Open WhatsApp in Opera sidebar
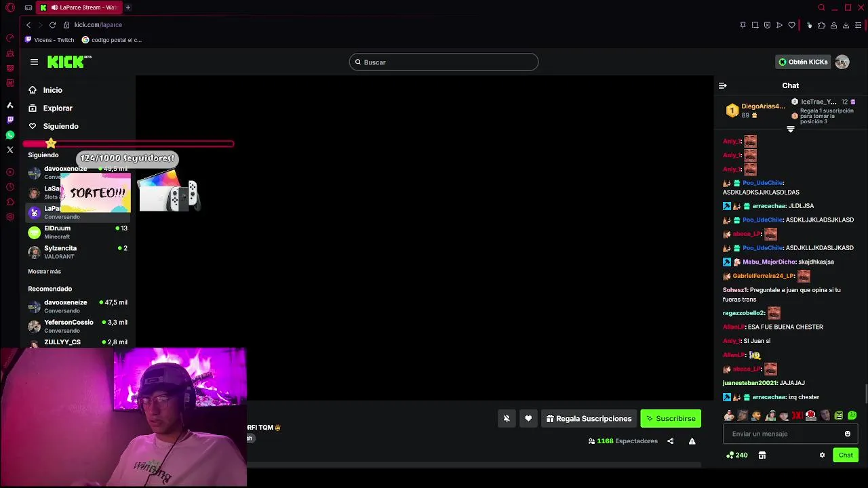Screen dimensions: 868x488 click(x=10, y=135)
